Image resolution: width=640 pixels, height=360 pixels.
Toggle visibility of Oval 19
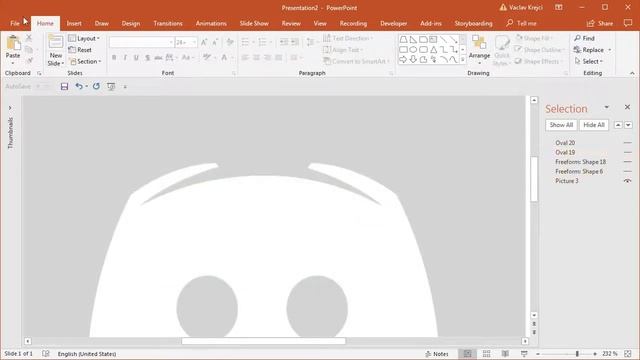tap(627, 152)
